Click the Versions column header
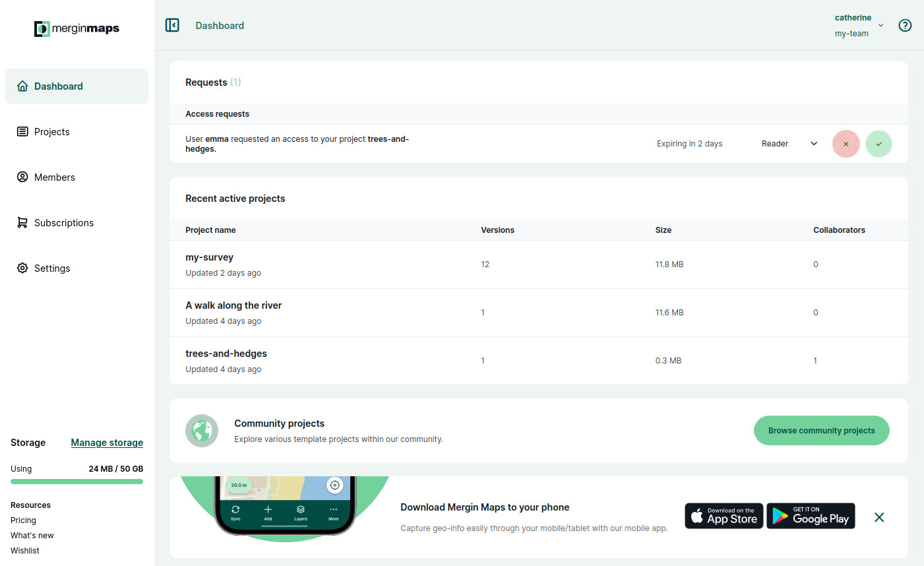Viewport: 924px width, 566px height. [x=497, y=230]
